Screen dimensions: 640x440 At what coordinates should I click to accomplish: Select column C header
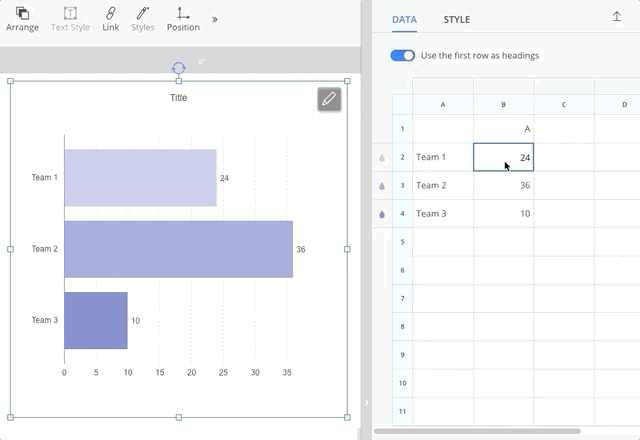pos(563,104)
